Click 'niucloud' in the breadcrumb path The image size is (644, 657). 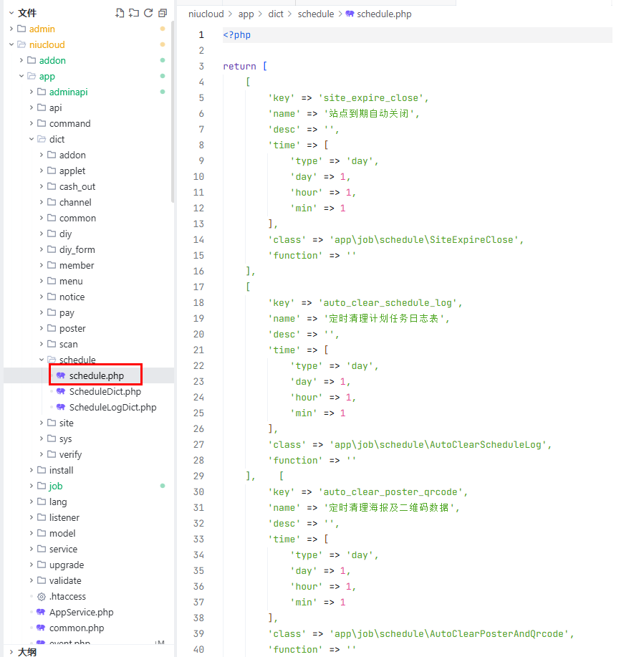pyautogui.click(x=206, y=14)
